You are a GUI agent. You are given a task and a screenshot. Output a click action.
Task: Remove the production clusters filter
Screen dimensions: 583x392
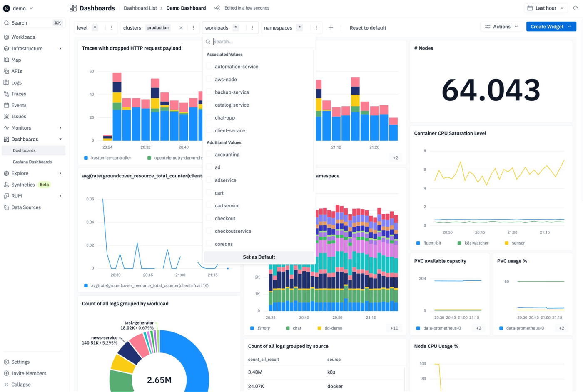pos(181,28)
